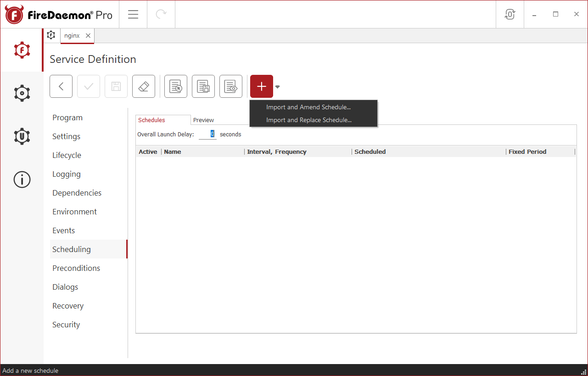588x376 pixels.
Task: Close the nginx tab
Action: pyautogui.click(x=88, y=35)
